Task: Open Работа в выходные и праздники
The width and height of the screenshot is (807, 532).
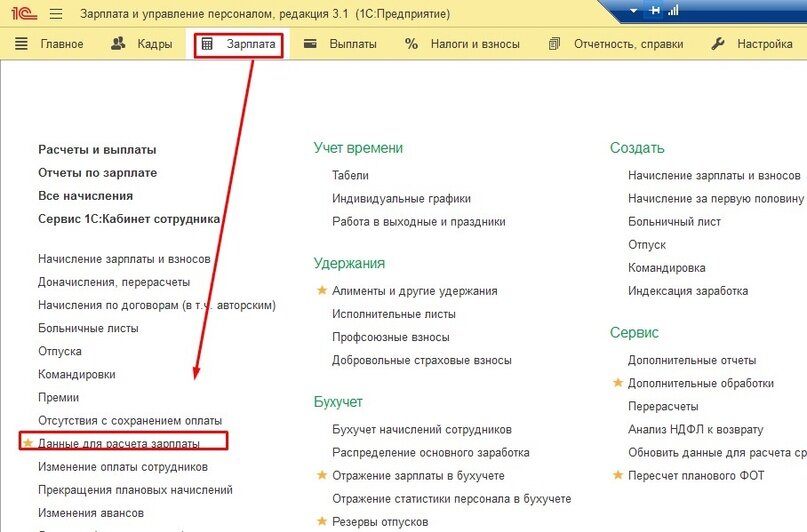Action: click(419, 222)
